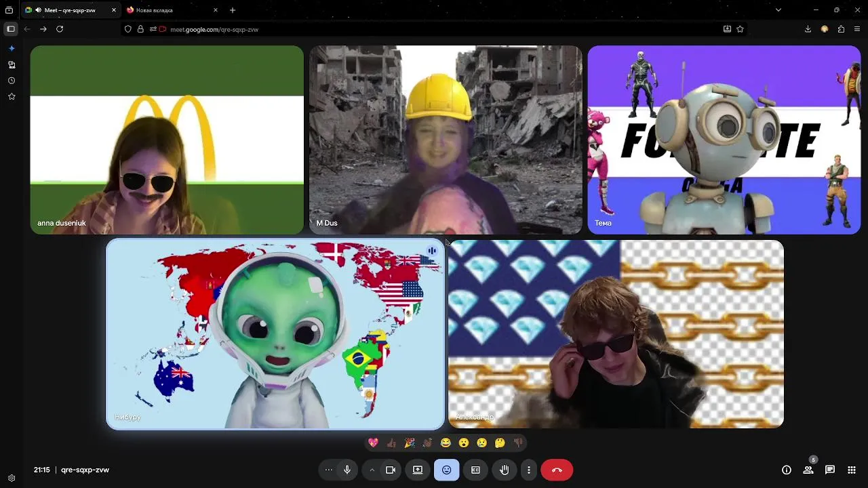Send the thumbs up reaction
868x488 pixels.
(391, 443)
